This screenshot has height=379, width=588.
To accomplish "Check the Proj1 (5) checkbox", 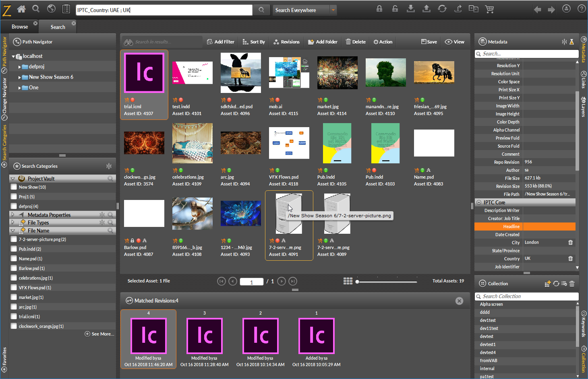I will pos(14,197).
